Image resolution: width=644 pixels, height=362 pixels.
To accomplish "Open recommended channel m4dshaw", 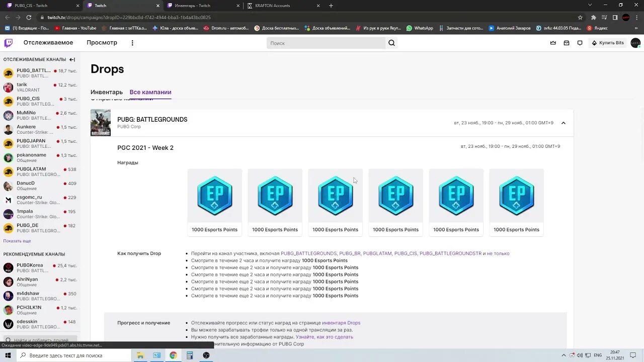I will 40,296.
